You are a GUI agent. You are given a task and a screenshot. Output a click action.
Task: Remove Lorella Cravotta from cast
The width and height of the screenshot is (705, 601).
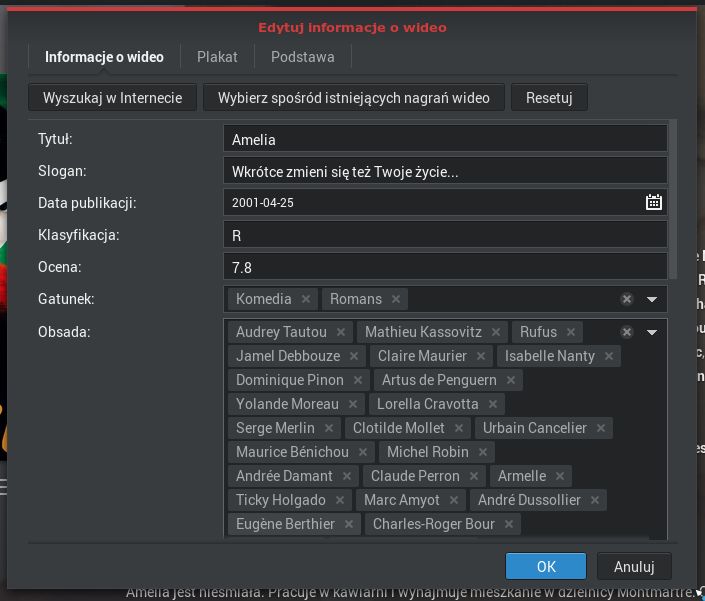(493, 404)
